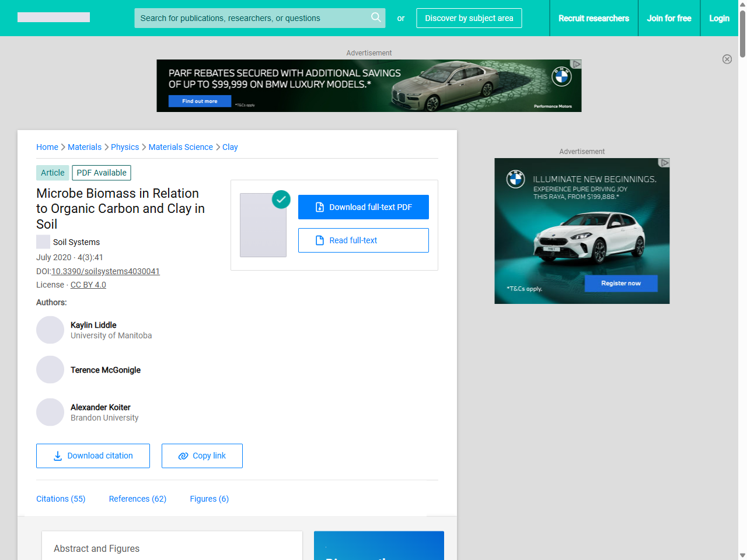This screenshot has width=747, height=560.
Task: Click the page scroll down arrow
Action: click(x=742, y=555)
